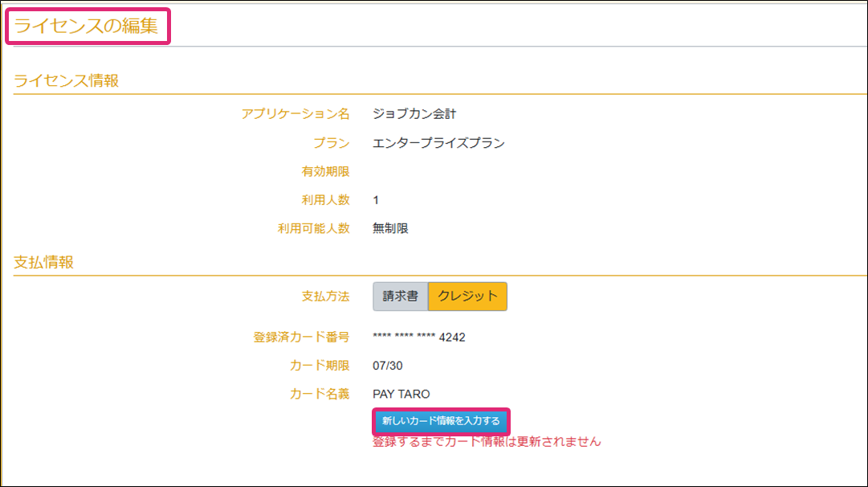Click the ライセンスの編集 page title

(x=88, y=27)
